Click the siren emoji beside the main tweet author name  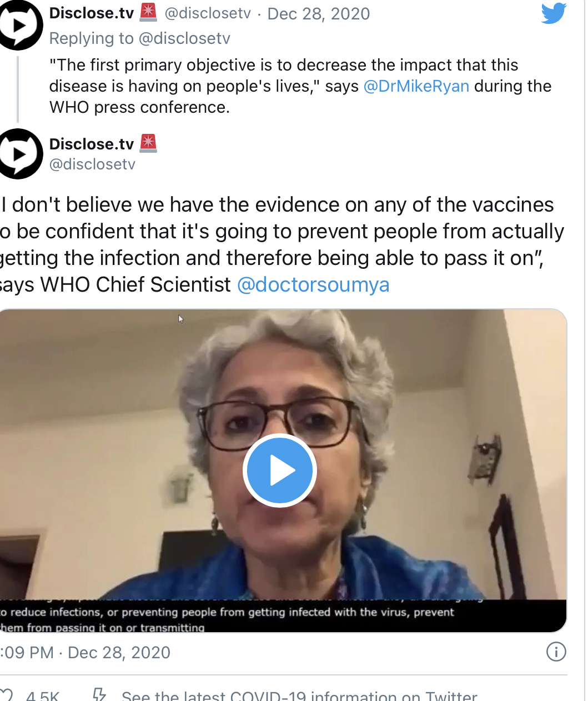point(148,143)
